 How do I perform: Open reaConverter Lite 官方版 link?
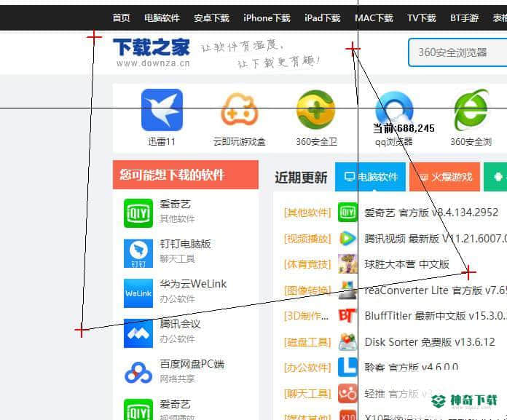coord(436,290)
